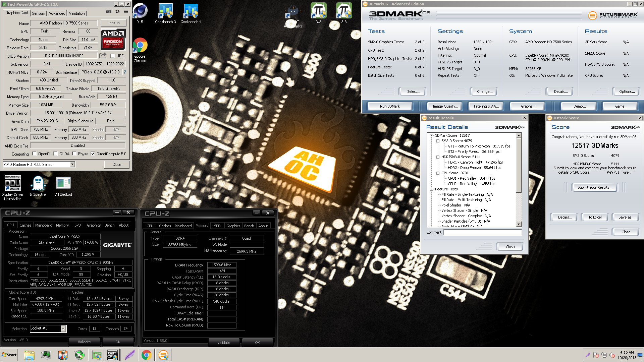Image resolution: width=644 pixels, height=362 pixels.
Task: Click the green compass taskbar icon
Action: [79, 355]
